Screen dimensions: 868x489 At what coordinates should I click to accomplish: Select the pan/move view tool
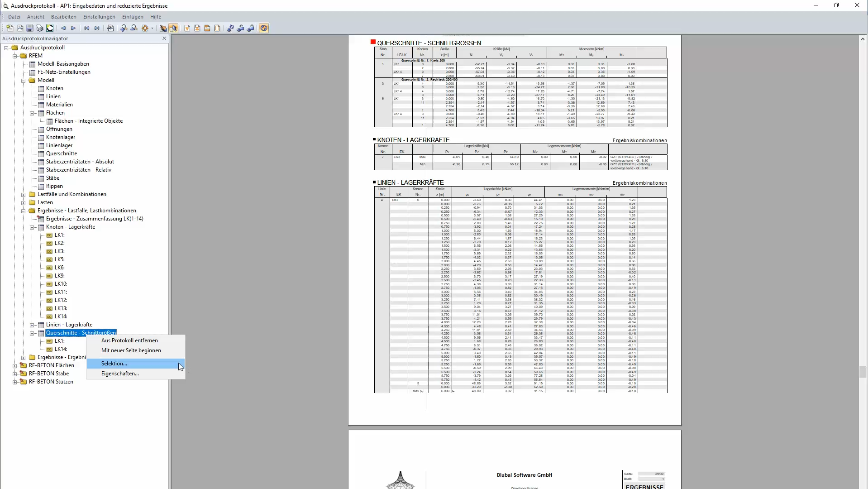pyautogui.click(x=146, y=28)
